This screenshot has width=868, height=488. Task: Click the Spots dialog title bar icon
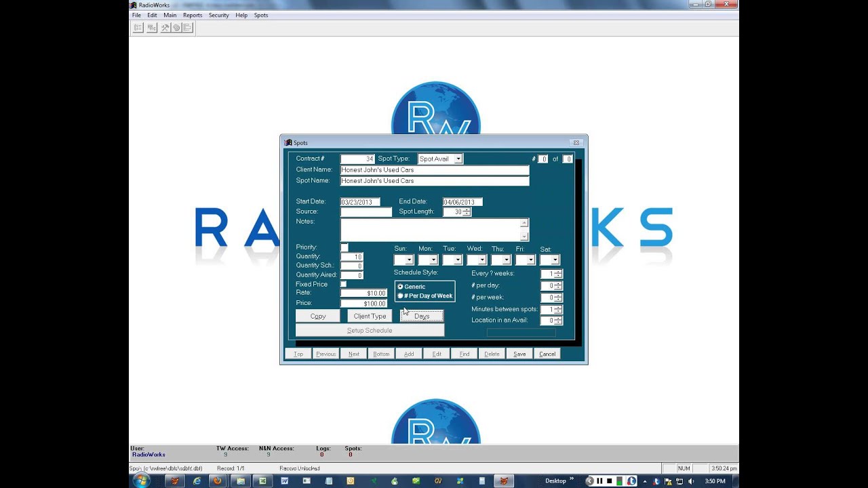click(288, 142)
